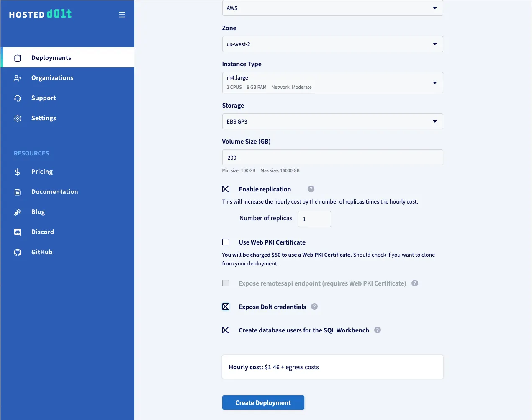Open Documentation via the document icon
Image resolution: width=532 pixels, height=420 pixels.
coord(17,192)
